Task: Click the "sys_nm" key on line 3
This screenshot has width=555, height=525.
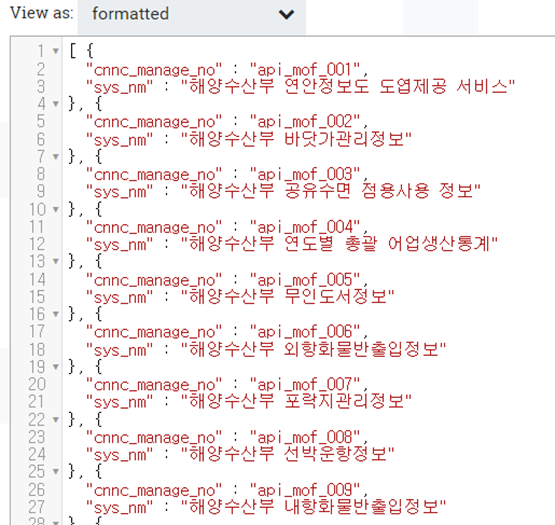Action: [x=120, y=87]
